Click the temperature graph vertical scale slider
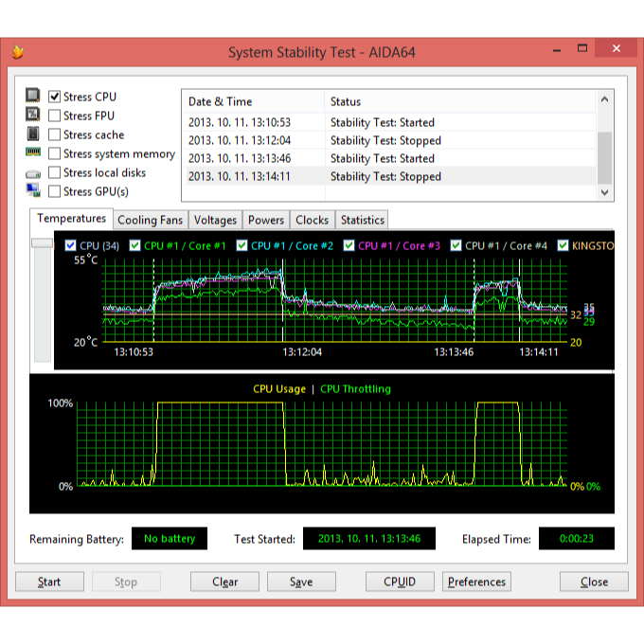644x644 pixels. point(42,243)
